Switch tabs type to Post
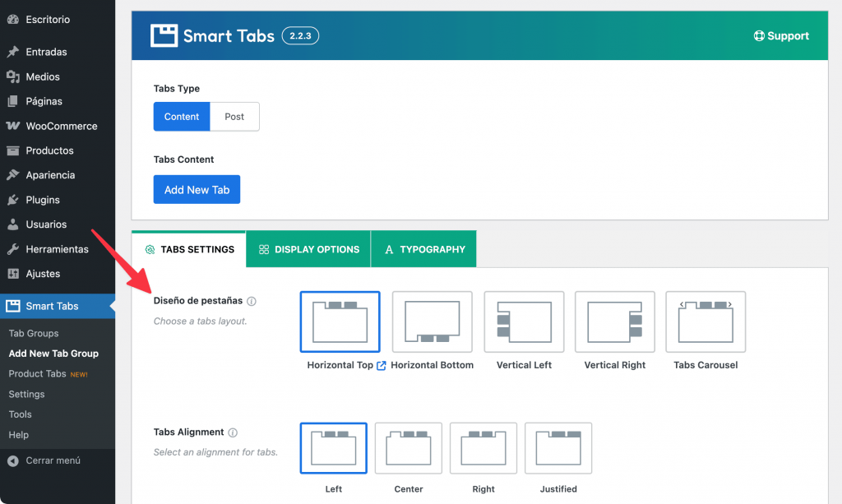 [x=234, y=117]
